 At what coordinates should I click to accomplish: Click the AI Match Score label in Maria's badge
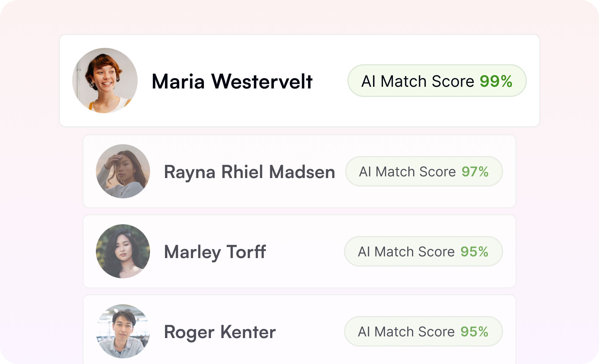[418, 81]
